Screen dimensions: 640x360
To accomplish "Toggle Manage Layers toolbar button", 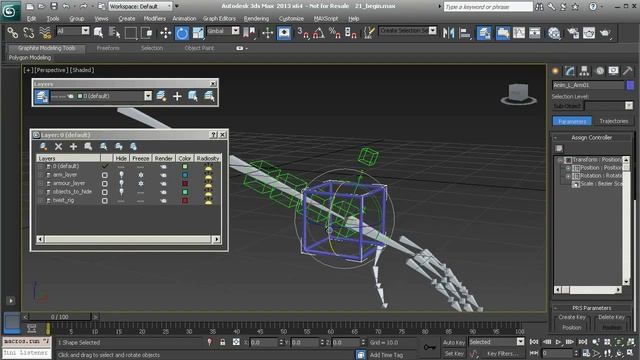I will pos(484,33).
